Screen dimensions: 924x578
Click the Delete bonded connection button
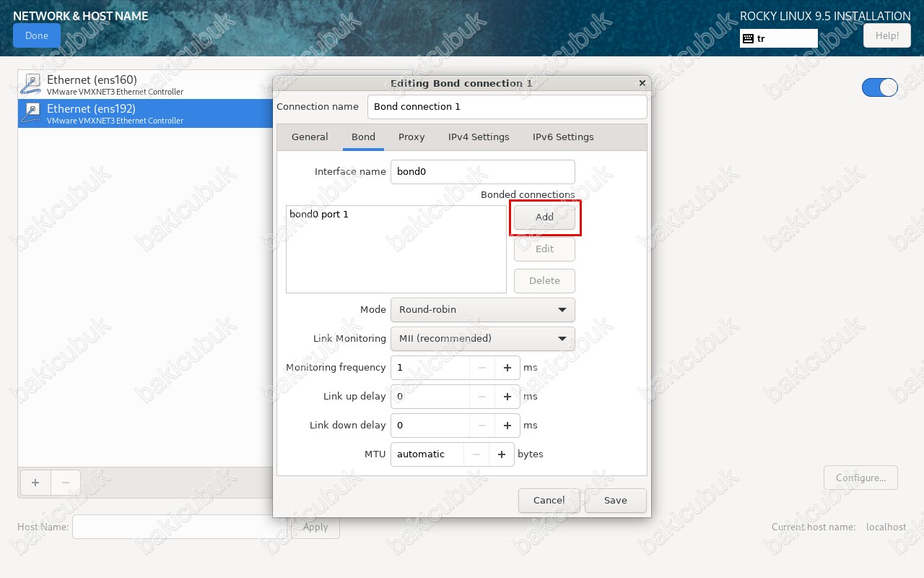(544, 280)
